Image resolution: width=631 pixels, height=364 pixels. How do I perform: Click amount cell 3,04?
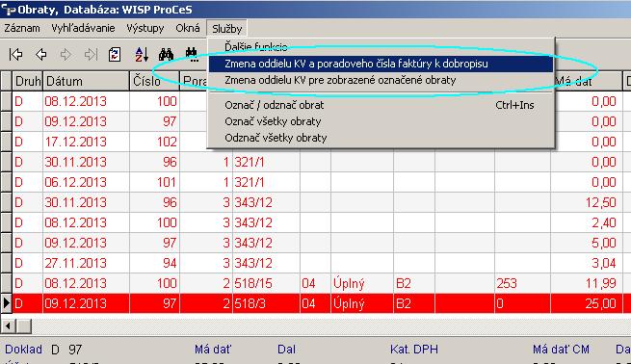tap(586, 263)
